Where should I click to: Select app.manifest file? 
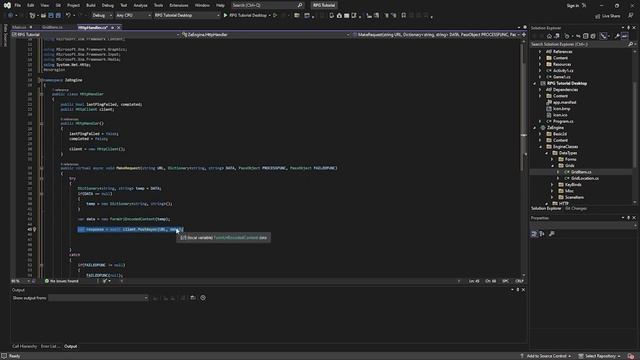pyautogui.click(x=564, y=102)
